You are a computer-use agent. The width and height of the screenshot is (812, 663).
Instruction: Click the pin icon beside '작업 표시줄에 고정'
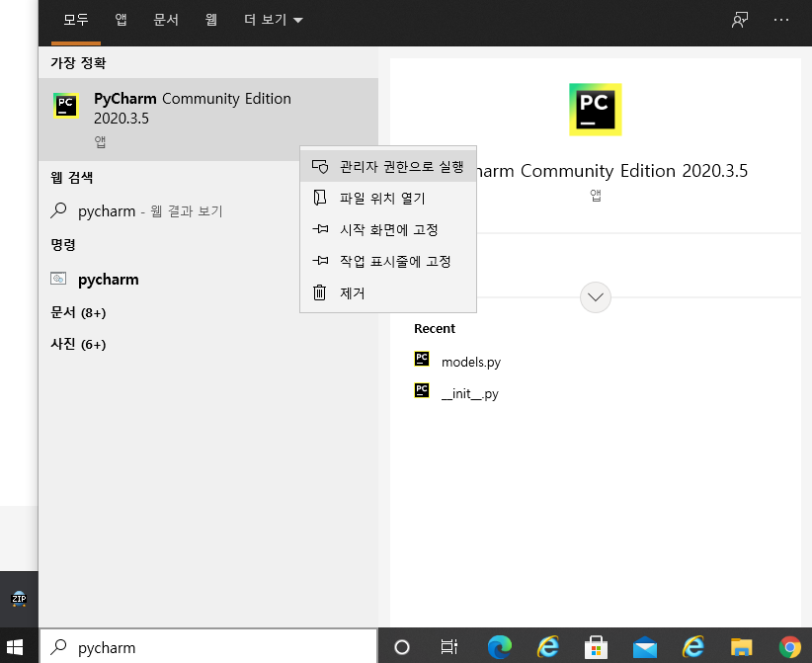point(320,260)
